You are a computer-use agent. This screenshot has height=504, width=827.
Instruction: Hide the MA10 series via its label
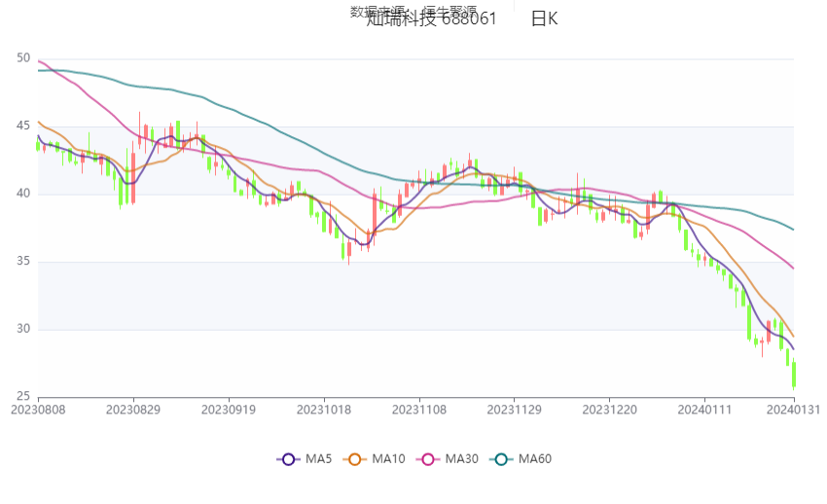pos(388,459)
